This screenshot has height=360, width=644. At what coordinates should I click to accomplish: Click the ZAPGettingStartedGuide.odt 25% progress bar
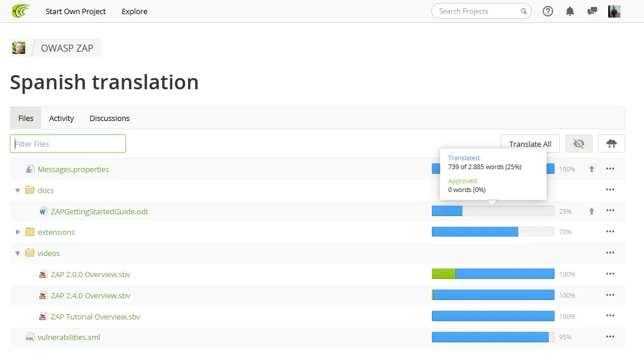[493, 211]
